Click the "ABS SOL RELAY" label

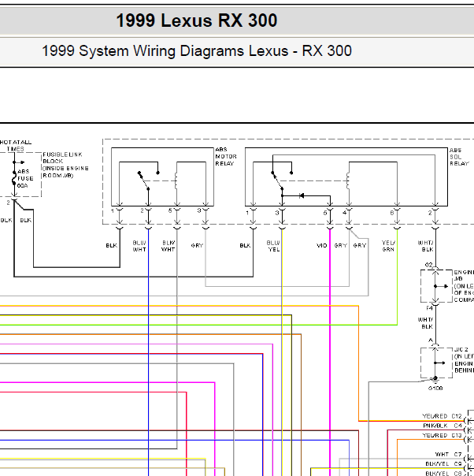point(459,157)
